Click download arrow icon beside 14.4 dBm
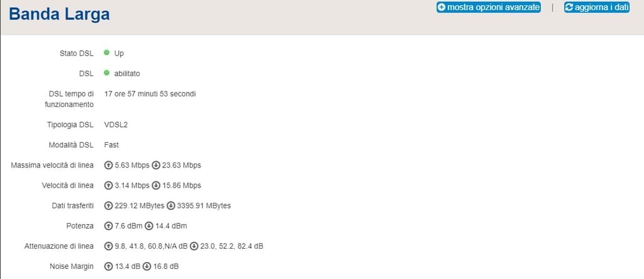The height and width of the screenshot is (279, 644). coord(149,226)
